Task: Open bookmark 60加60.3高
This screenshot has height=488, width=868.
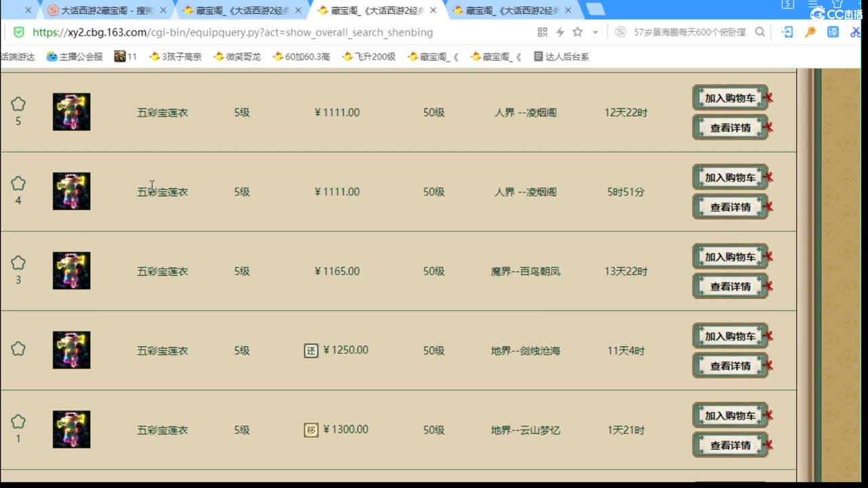Action: [x=301, y=56]
